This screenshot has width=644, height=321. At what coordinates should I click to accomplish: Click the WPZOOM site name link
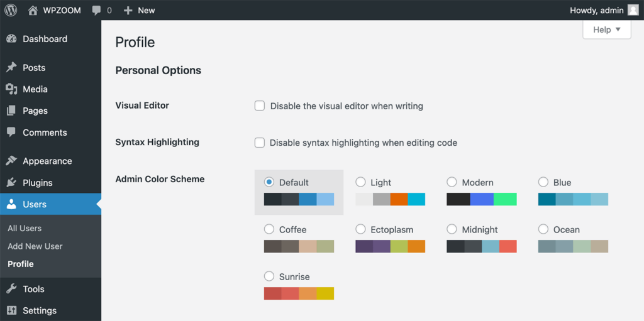(x=62, y=11)
